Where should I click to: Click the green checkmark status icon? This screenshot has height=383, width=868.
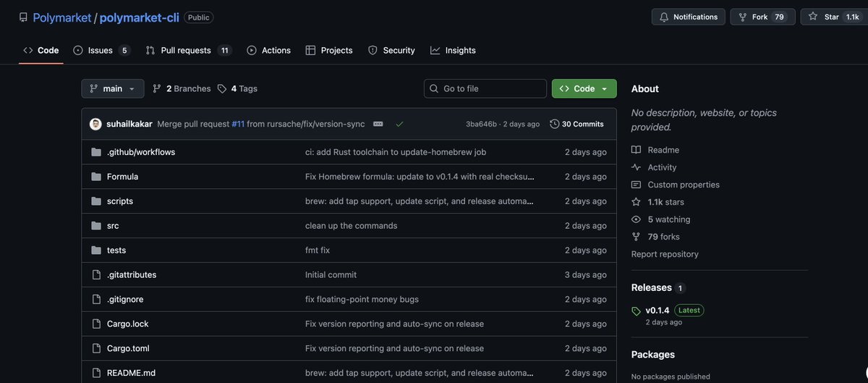pos(399,124)
